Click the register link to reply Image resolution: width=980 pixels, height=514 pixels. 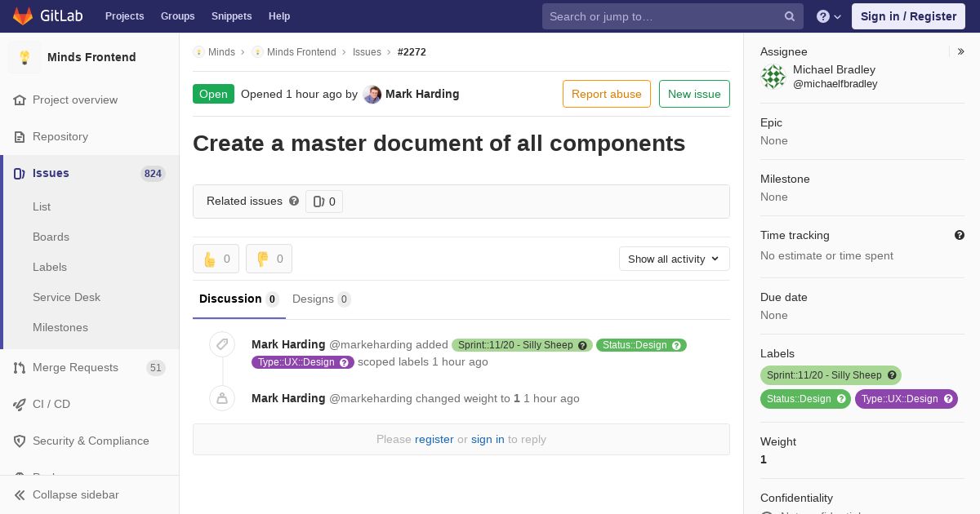point(434,439)
